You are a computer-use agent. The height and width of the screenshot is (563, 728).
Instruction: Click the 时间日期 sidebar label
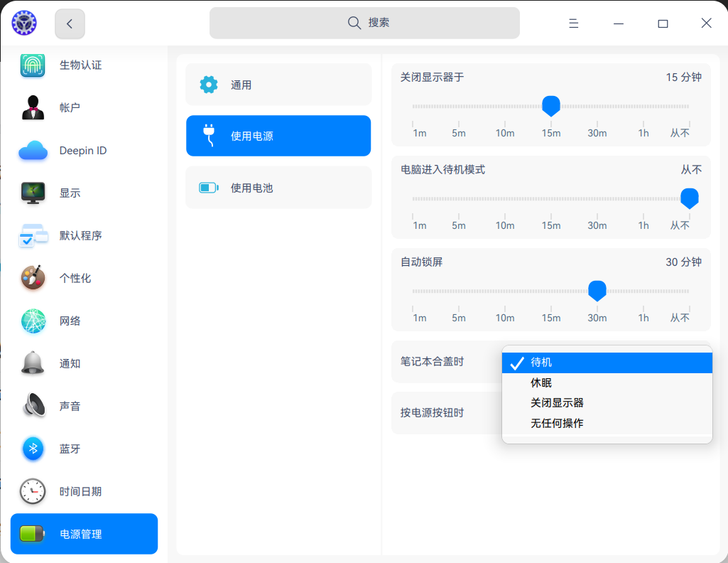click(x=80, y=491)
